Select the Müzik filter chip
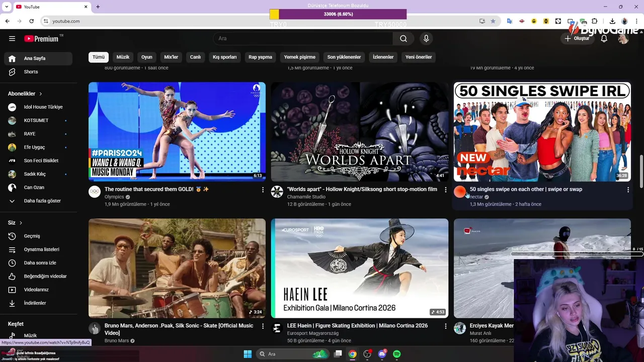Screen dimensions: 644x362 123,57
